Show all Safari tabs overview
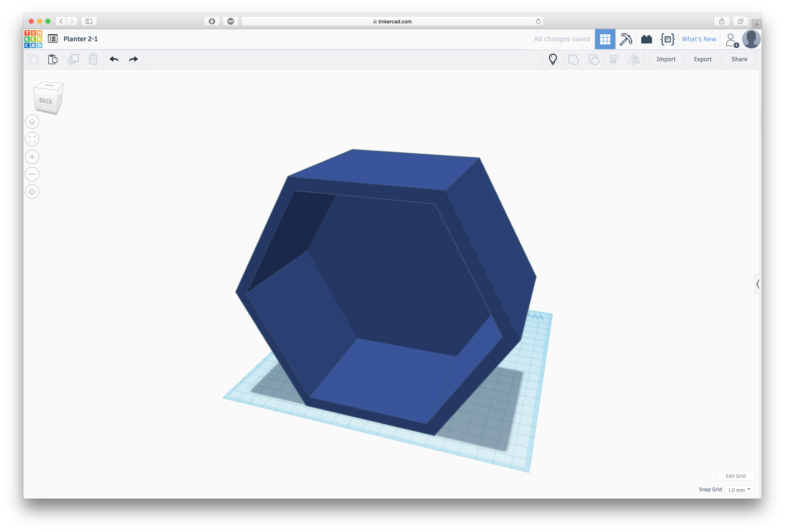The image size is (785, 532). [740, 21]
